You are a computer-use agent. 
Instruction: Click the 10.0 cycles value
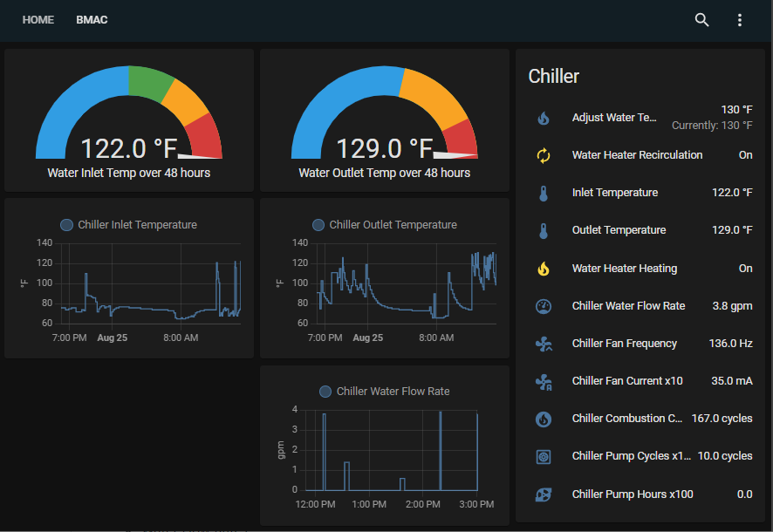[x=725, y=455]
